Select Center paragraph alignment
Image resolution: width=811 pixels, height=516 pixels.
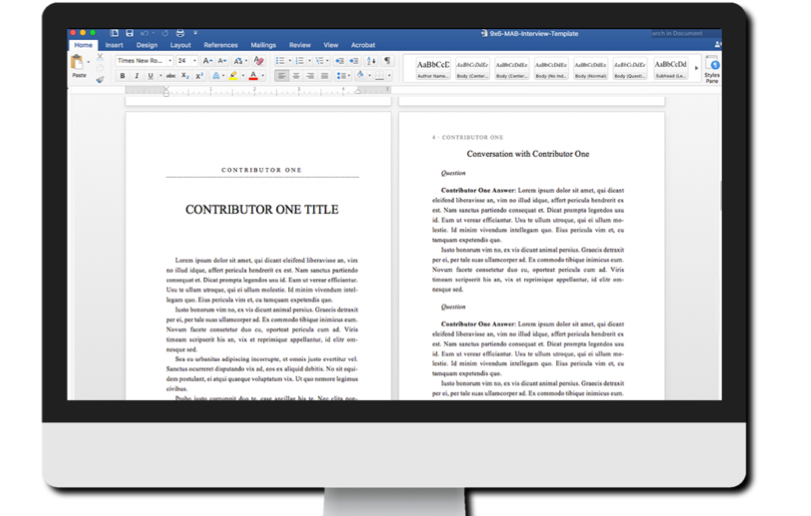click(296, 75)
